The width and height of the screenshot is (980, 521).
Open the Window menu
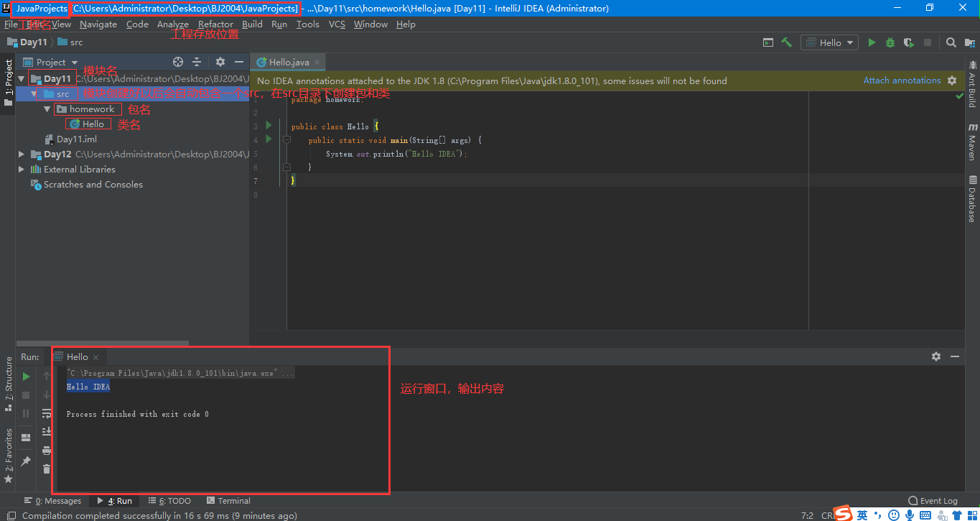(370, 24)
